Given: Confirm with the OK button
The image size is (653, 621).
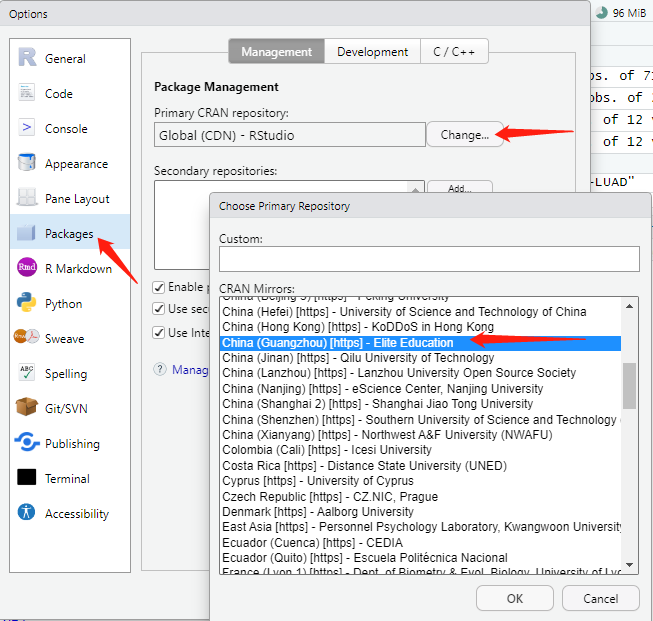Looking at the screenshot, I should [515, 599].
